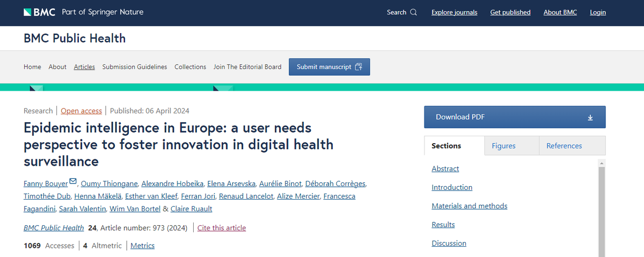644x257 pixels.
Task: Open the Collections navigation item
Action: [191, 67]
